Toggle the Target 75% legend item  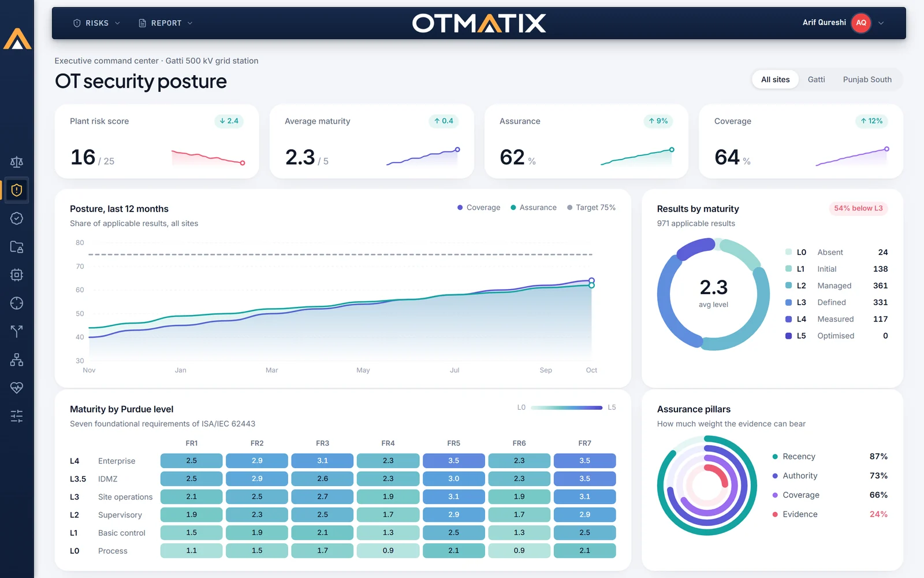(x=591, y=208)
